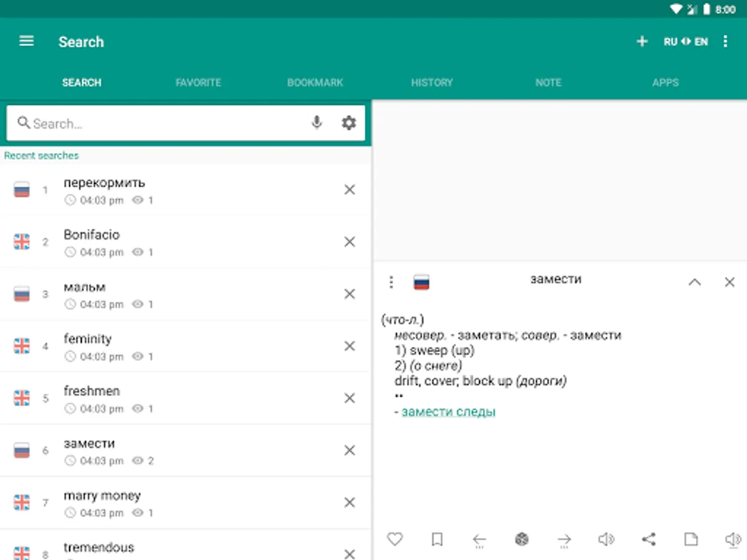
Task: Tap the clock icon on перекормить row
Action: (x=70, y=200)
